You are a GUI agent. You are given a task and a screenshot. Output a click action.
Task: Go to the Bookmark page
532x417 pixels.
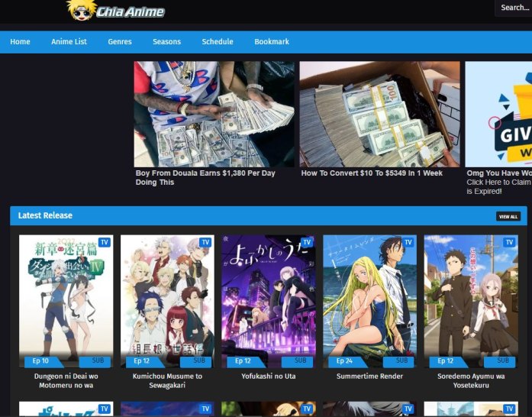(272, 42)
